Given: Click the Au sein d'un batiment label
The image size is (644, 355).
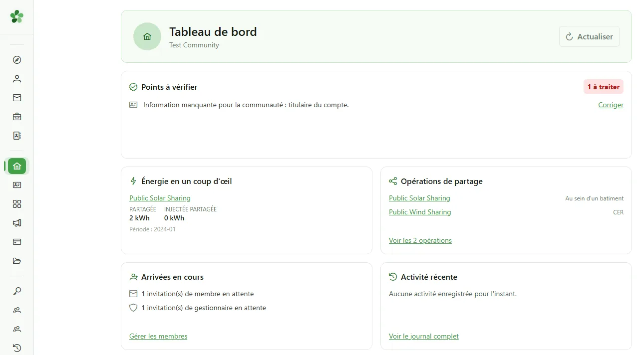Looking at the screenshot, I should [595, 198].
